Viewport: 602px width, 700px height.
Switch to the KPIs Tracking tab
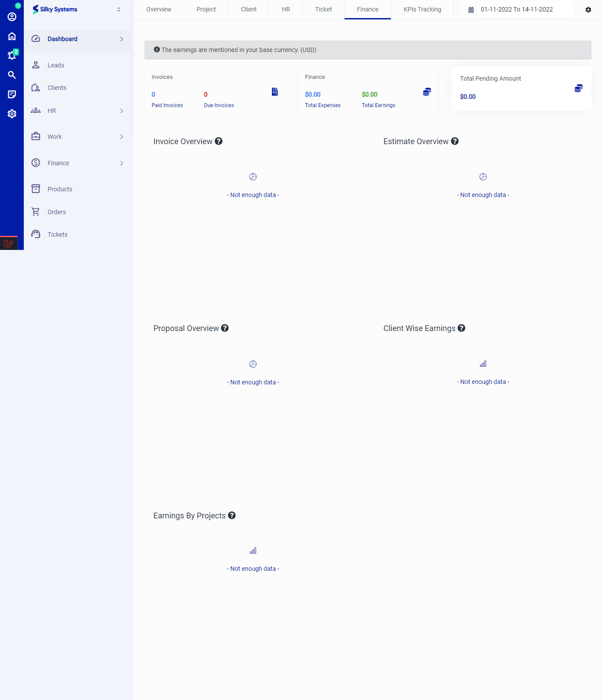coord(422,9)
